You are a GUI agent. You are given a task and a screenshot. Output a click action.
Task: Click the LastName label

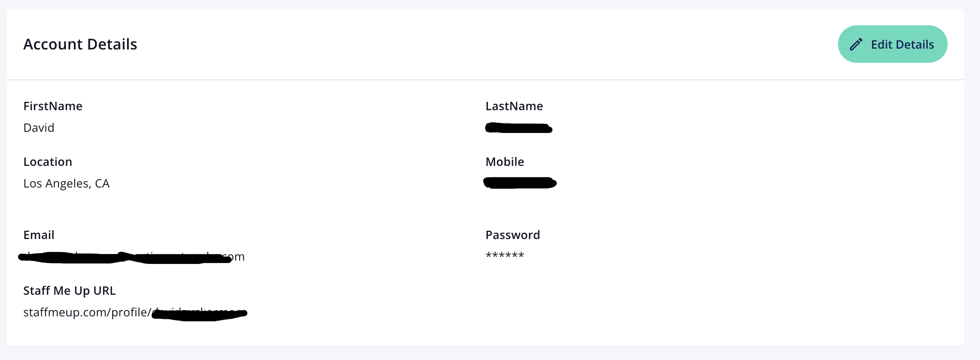(x=514, y=106)
